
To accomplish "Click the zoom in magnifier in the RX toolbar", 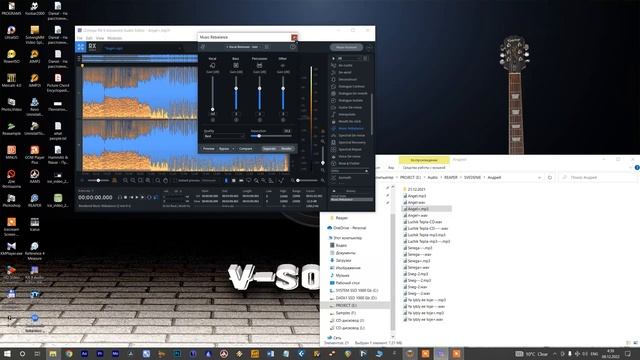I will tap(125, 180).
